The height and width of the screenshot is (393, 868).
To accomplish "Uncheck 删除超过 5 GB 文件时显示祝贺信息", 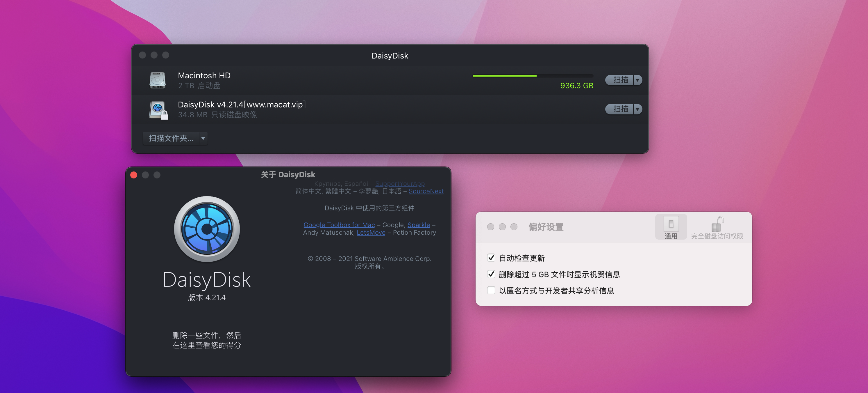I will [x=491, y=274].
